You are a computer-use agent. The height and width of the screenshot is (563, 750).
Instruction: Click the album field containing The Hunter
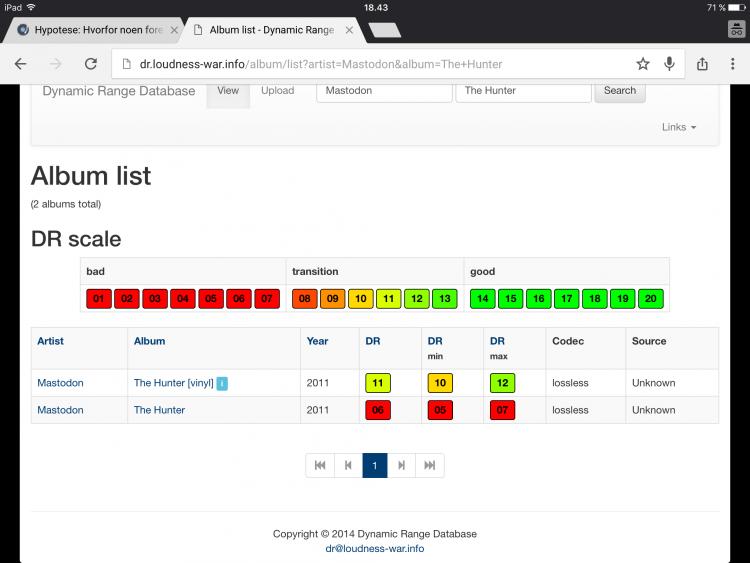click(x=523, y=91)
